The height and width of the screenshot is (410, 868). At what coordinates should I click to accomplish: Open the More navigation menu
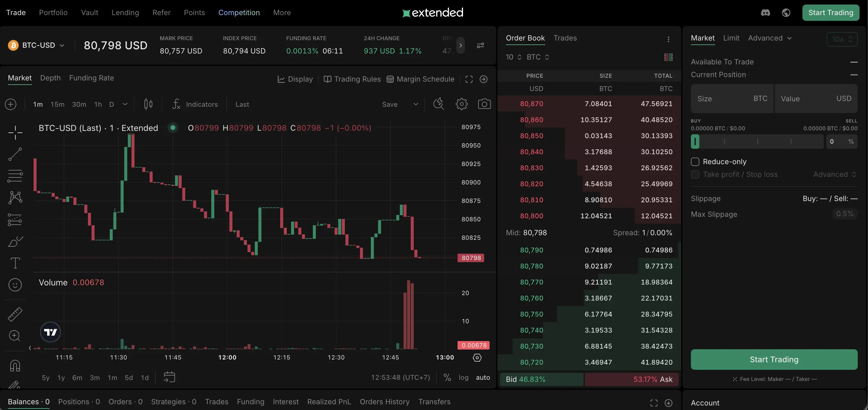pyautogui.click(x=282, y=13)
